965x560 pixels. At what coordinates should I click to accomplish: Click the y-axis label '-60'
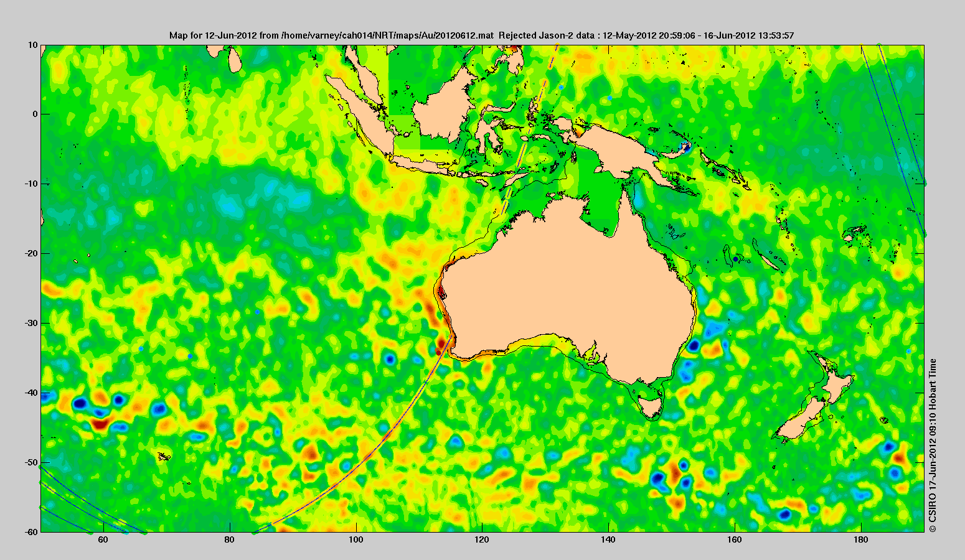(31, 532)
